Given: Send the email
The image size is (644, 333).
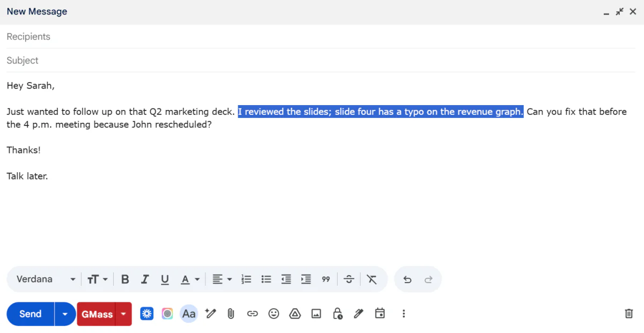Looking at the screenshot, I should click(31, 314).
